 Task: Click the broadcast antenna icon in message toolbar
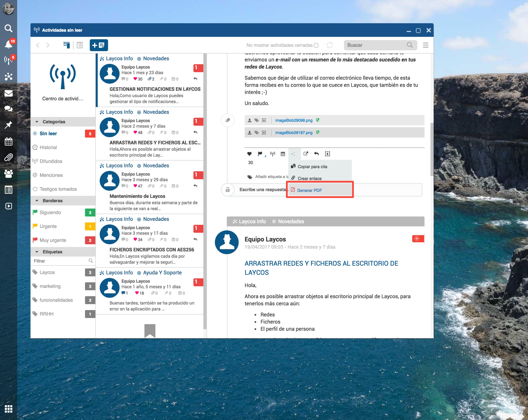(x=273, y=154)
